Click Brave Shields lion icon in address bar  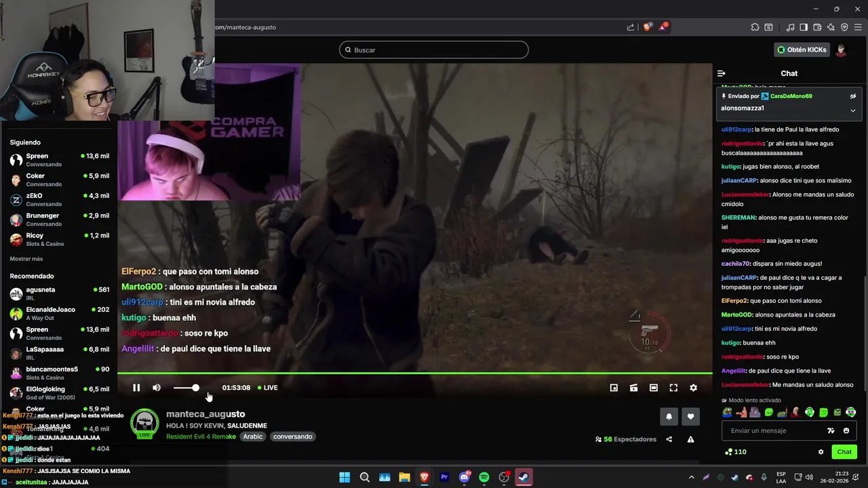tap(647, 27)
